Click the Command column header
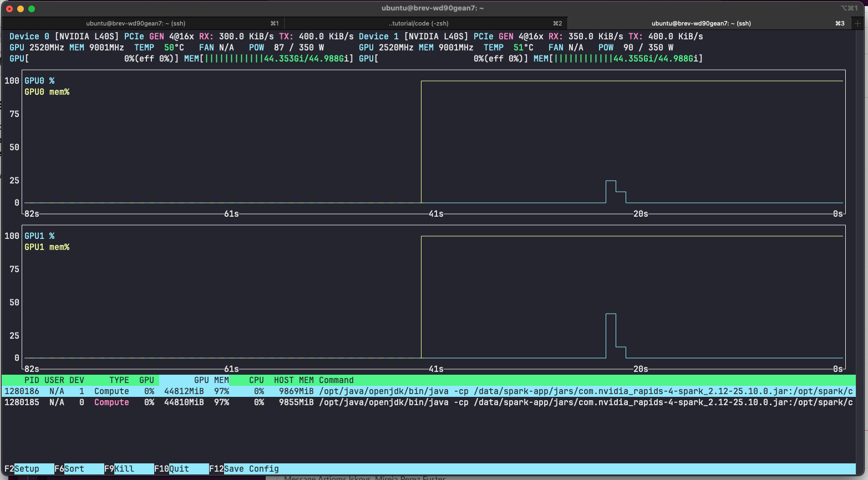This screenshot has height=480, width=868. [x=336, y=380]
